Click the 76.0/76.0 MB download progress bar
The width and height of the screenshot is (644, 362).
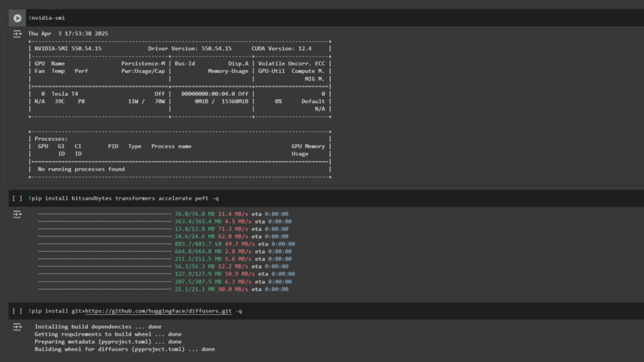(104, 214)
